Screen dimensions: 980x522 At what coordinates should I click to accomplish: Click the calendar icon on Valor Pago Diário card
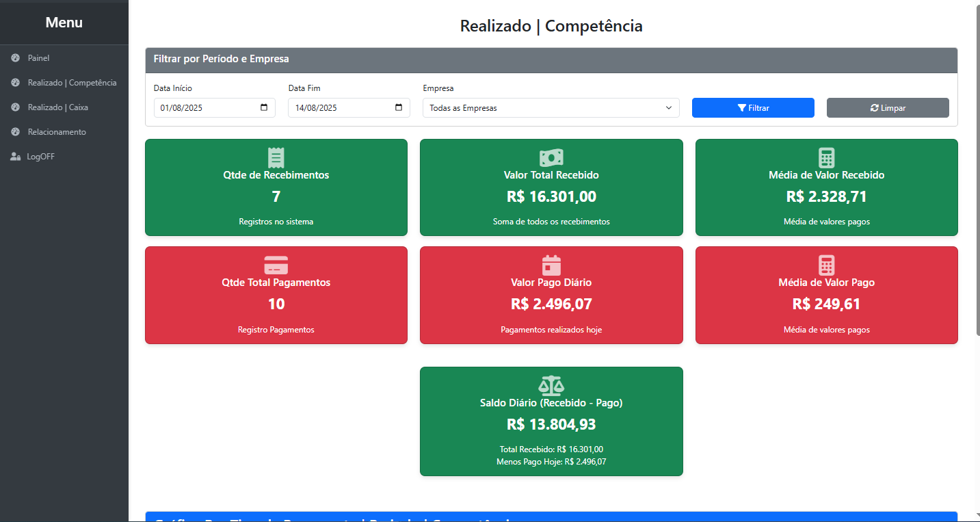[x=551, y=264]
